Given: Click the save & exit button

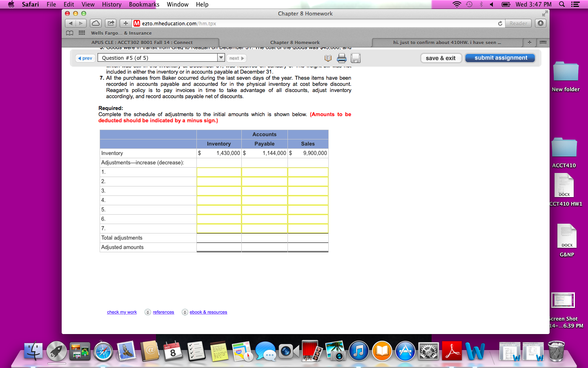Looking at the screenshot, I should 441,58.
